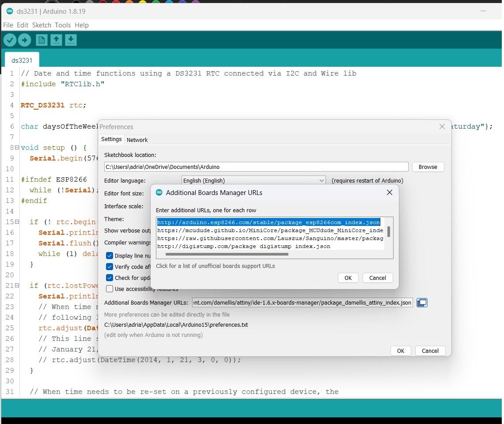Viewport: 504px width, 424px height.
Task: Click the Arduino icon on the URLs dialog title
Action: pos(159,192)
